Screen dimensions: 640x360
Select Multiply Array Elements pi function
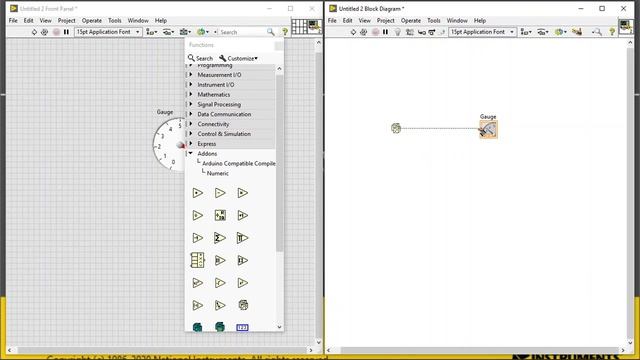242,238
